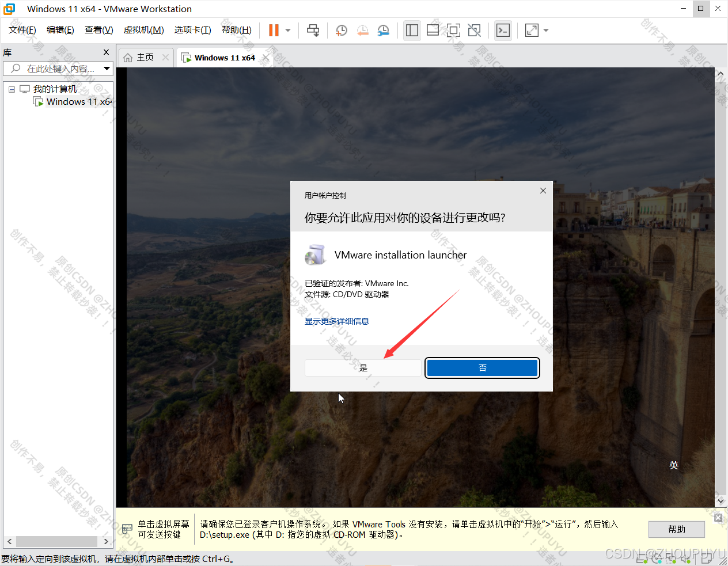Close the 用户帐户控制 dialog
Viewport: 728px width, 566px height.
543,191
